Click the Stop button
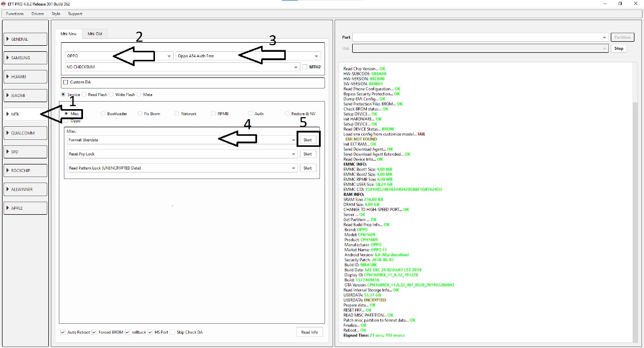 (x=619, y=48)
